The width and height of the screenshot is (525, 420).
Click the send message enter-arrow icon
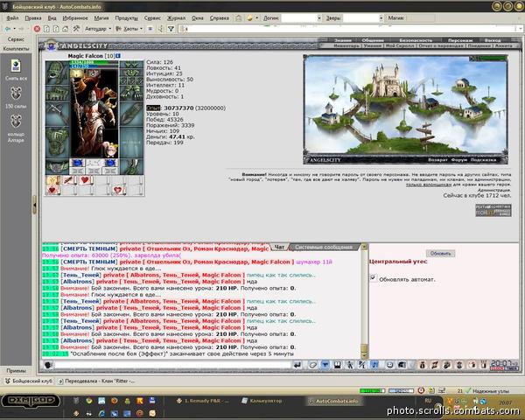297,365
